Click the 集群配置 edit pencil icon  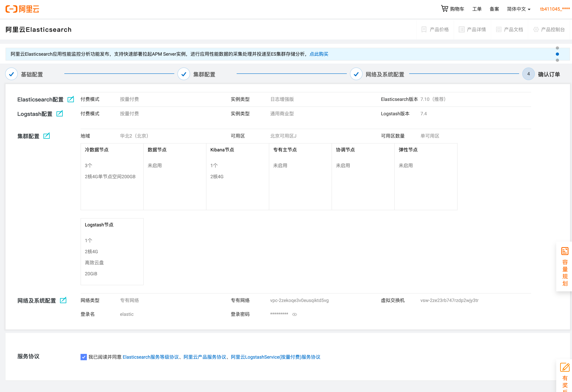coord(47,136)
